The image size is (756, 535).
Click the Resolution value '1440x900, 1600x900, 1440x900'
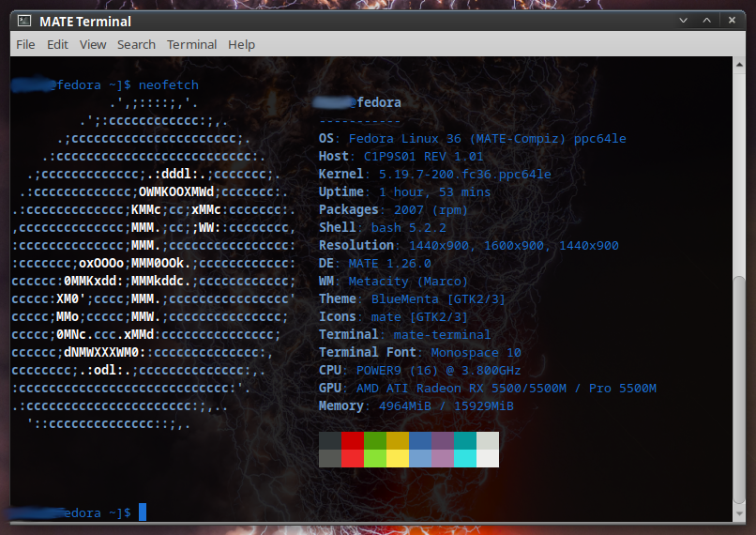point(513,246)
